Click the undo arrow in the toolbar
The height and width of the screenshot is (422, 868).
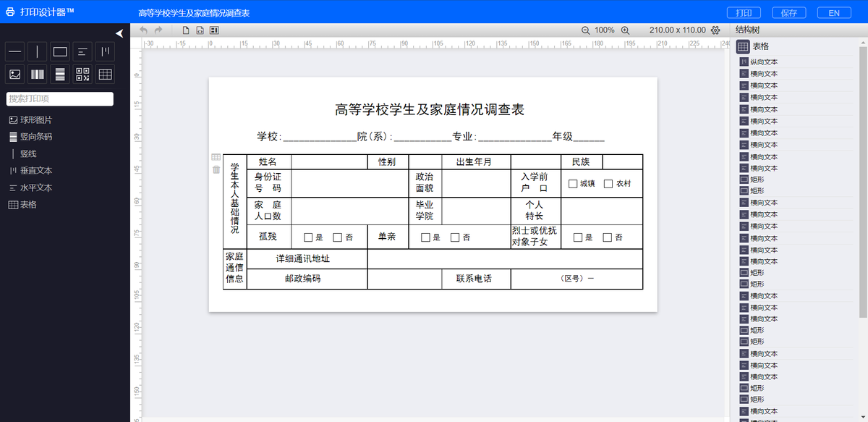tap(143, 30)
